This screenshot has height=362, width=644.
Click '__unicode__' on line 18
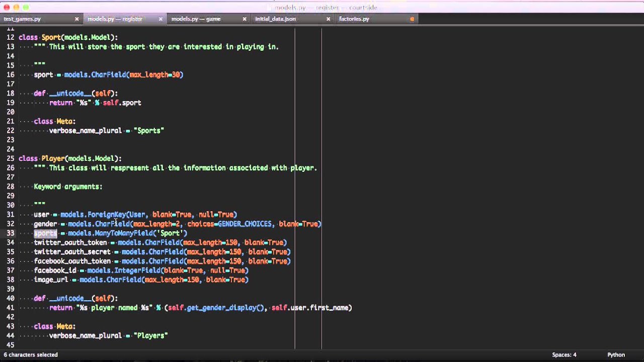(x=70, y=94)
